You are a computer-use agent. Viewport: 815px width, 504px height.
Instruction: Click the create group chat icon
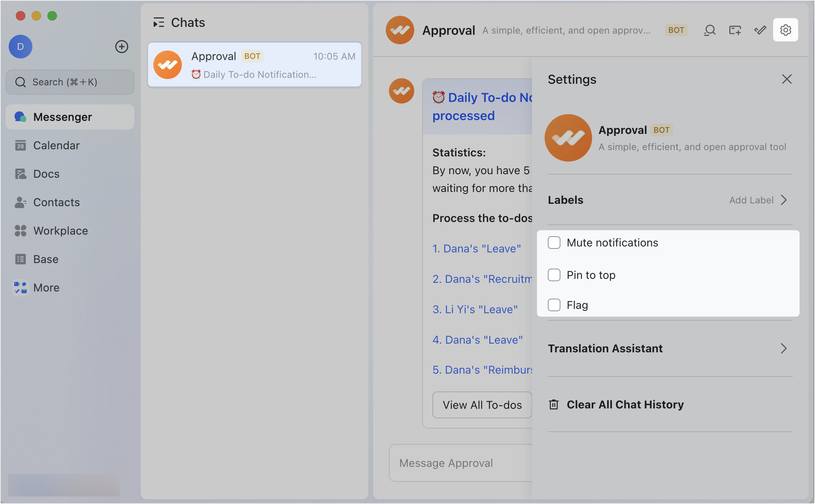point(735,30)
